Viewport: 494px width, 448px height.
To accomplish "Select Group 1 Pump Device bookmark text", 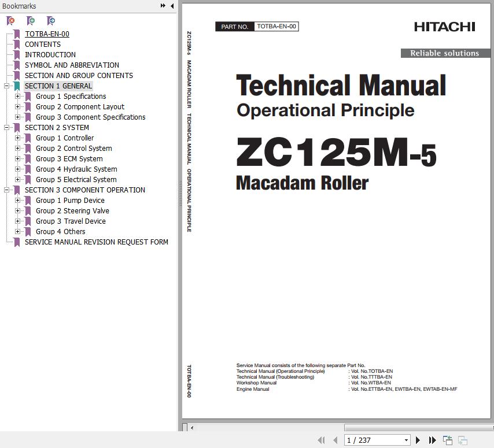I will (70, 200).
